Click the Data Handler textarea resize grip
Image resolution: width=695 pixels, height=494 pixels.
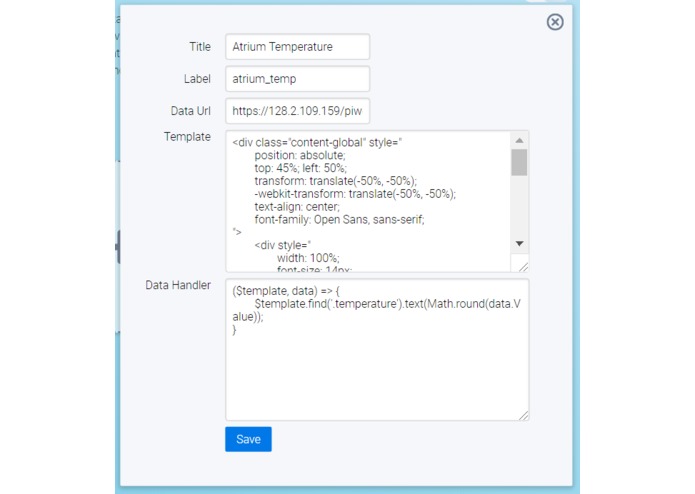point(523,415)
